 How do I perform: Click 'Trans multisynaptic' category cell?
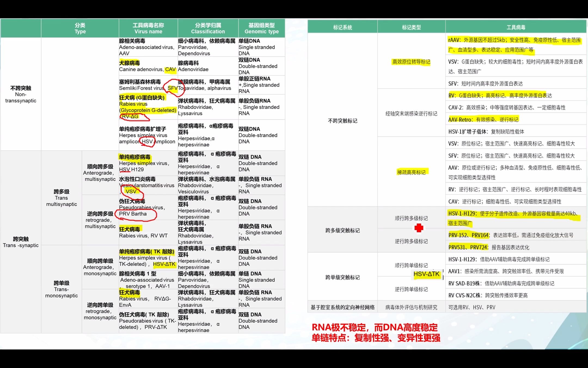[x=62, y=198]
